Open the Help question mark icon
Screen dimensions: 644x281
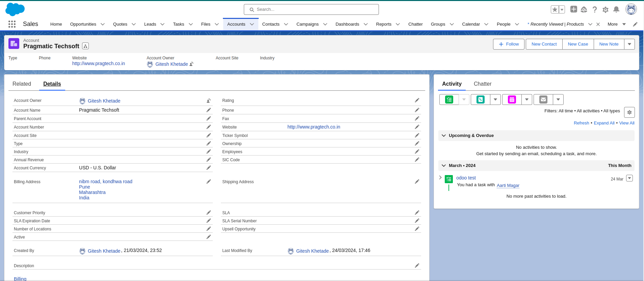tap(595, 9)
